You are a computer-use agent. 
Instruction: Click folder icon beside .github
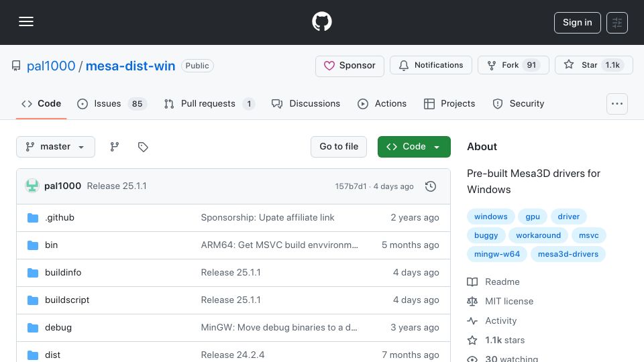(33, 217)
